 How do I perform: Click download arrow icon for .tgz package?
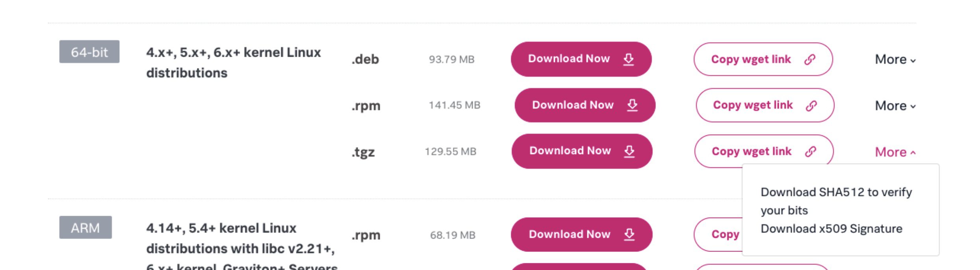tap(629, 151)
